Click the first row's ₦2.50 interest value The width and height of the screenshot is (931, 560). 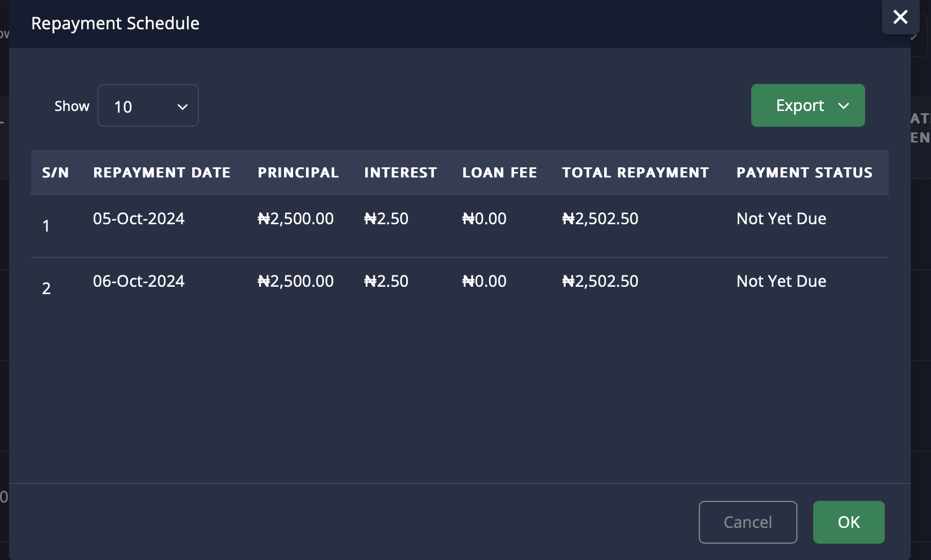pyautogui.click(x=386, y=219)
